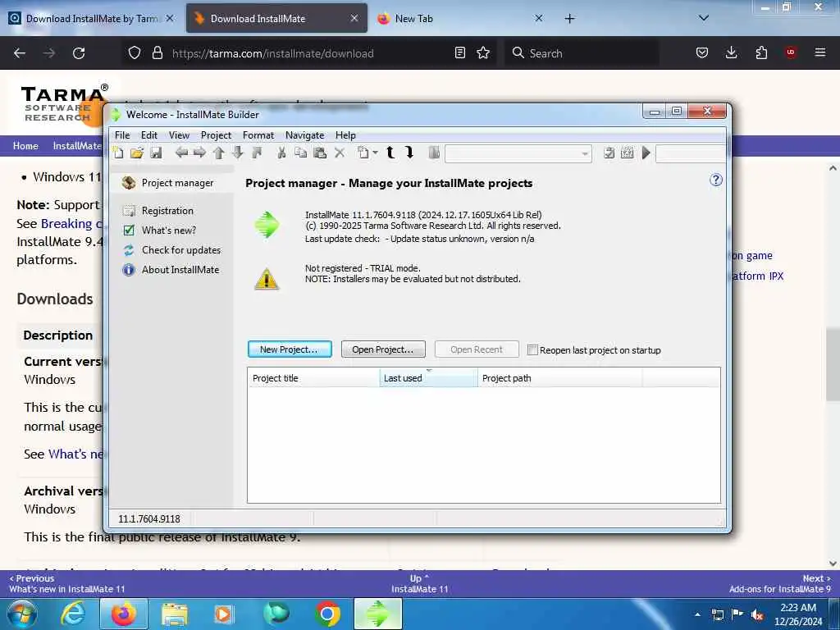Open Firefox Extensions puzzle icon
The height and width of the screenshot is (630, 840).
[x=761, y=52]
